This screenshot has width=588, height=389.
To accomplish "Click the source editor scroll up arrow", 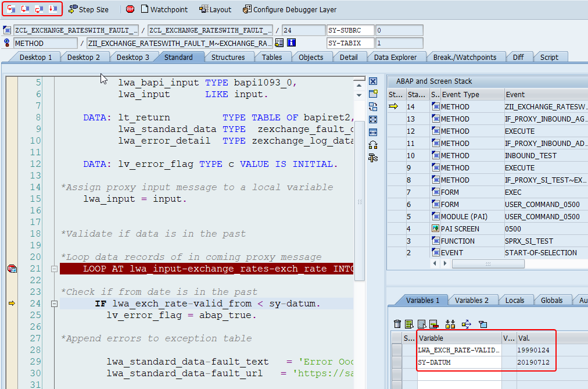I will (x=359, y=85).
